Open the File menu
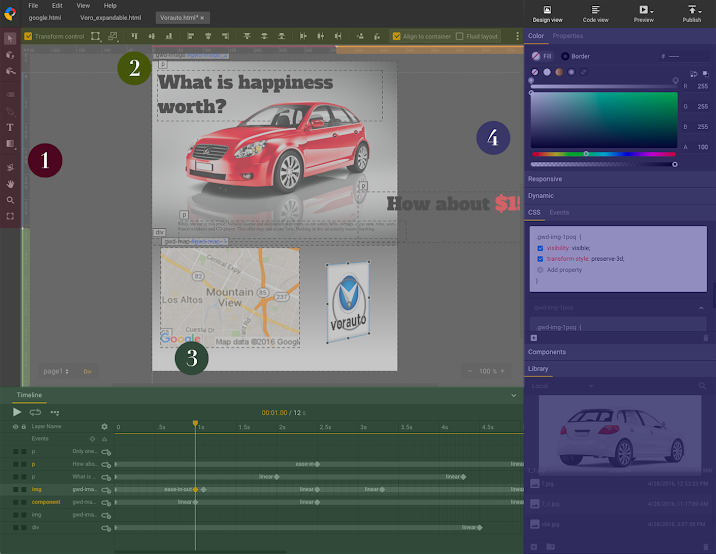 pos(33,5)
